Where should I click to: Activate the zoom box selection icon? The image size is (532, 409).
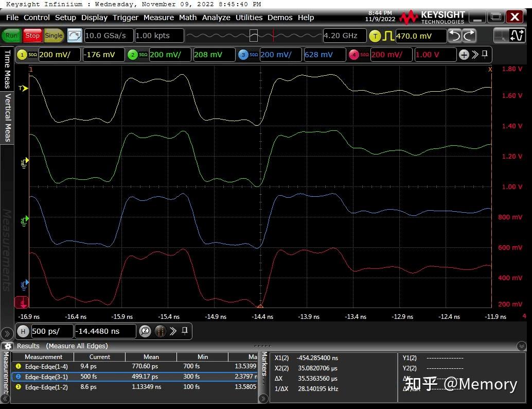500,36
